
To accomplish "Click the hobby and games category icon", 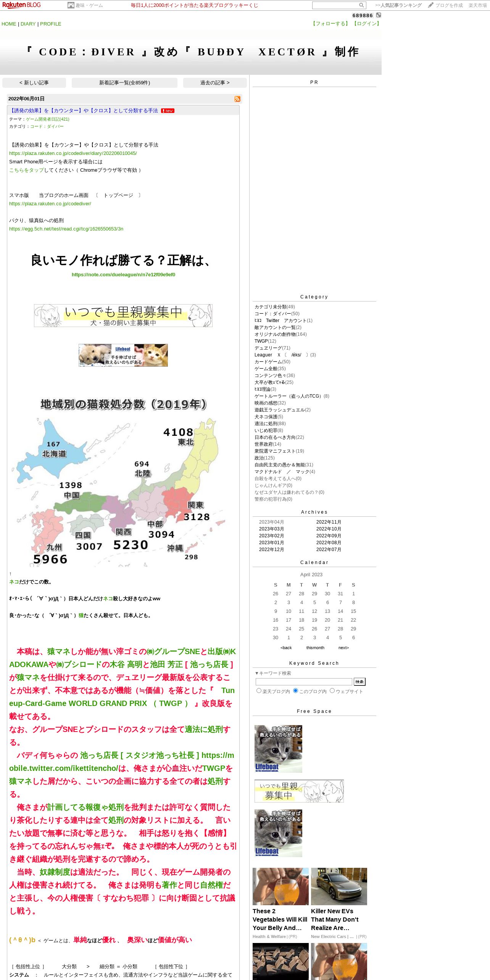I will [71, 5].
